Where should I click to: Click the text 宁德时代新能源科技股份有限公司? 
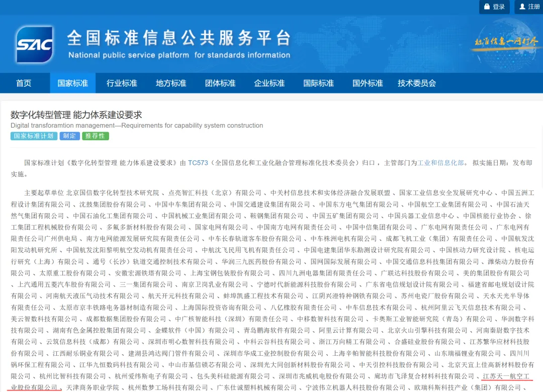click(x=307, y=284)
